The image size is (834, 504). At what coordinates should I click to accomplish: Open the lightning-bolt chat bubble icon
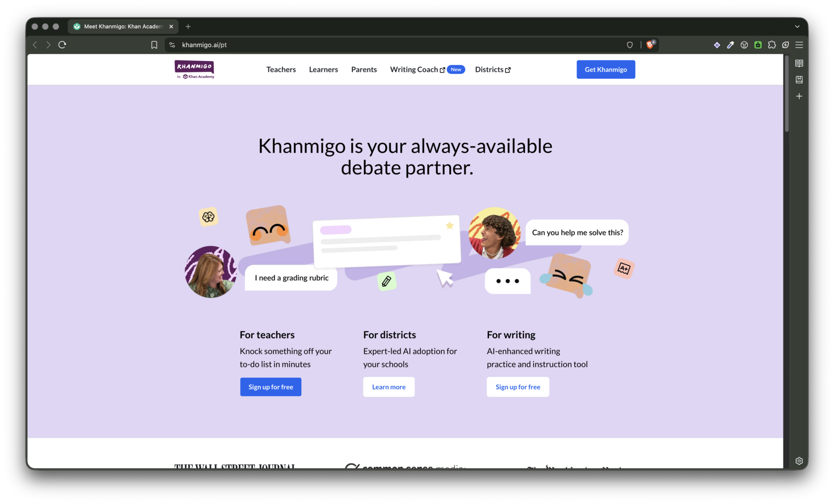(x=786, y=45)
